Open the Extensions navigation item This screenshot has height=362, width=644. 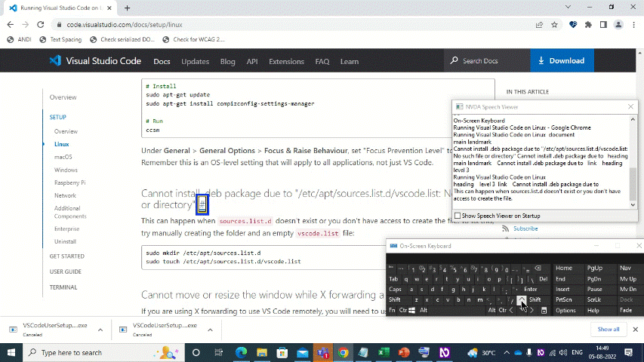pos(286,61)
